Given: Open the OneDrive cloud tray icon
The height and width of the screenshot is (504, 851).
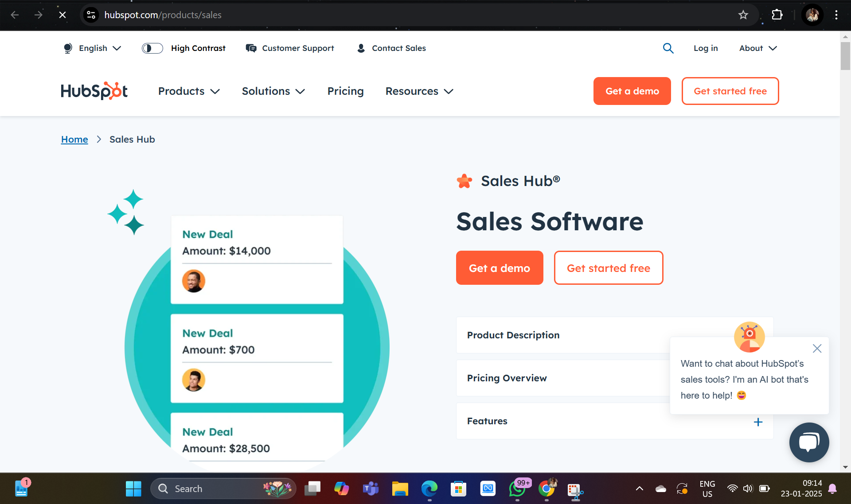Looking at the screenshot, I should tap(660, 488).
